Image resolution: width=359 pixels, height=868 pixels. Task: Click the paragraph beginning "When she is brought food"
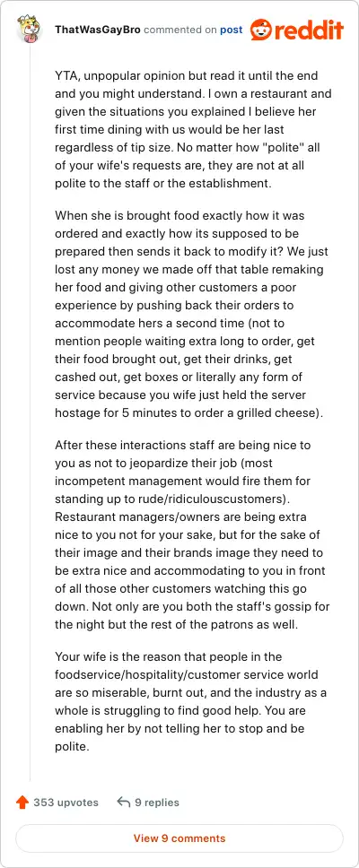click(192, 314)
